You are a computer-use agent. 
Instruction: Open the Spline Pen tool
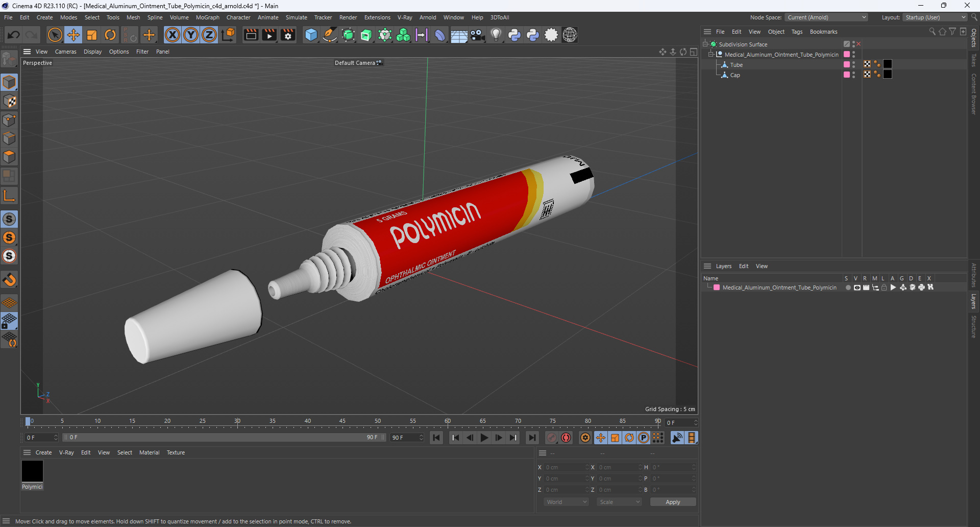(330, 35)
